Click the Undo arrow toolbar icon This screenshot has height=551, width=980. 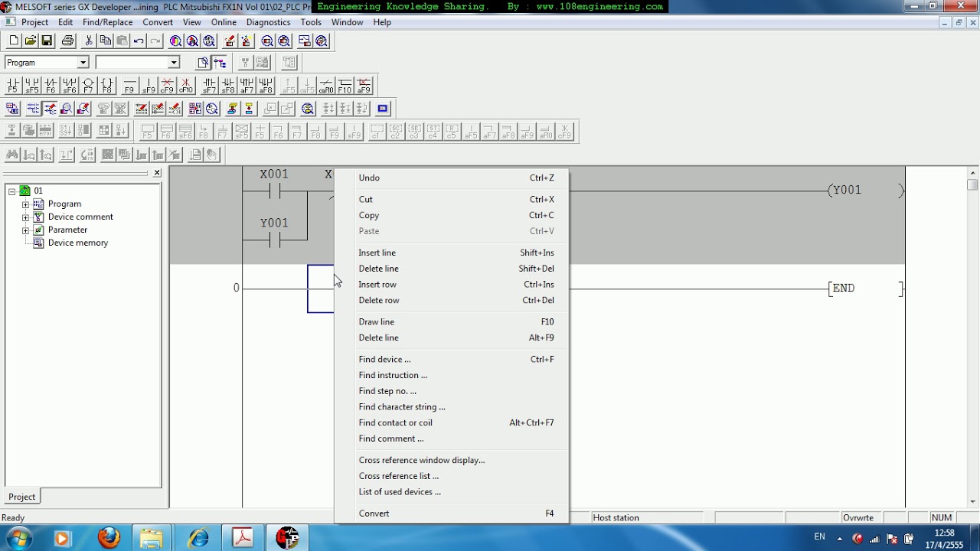click(139, 41)
